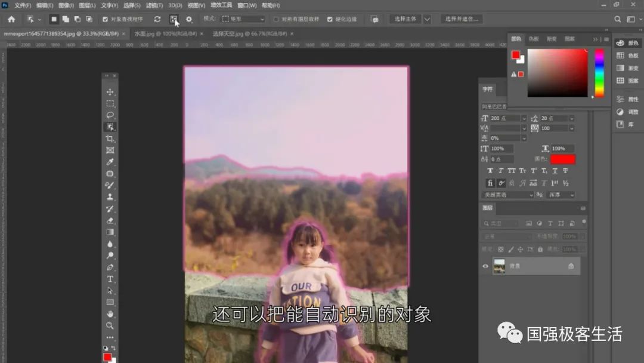Open the workspace switcher dropdown
644x363 pixels.
[631, 19]
